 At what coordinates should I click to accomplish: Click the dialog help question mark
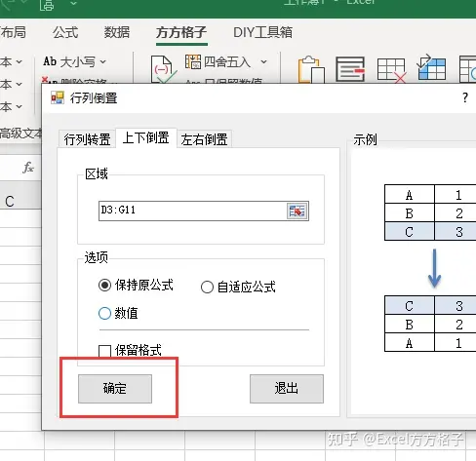(x=465, y=97)
